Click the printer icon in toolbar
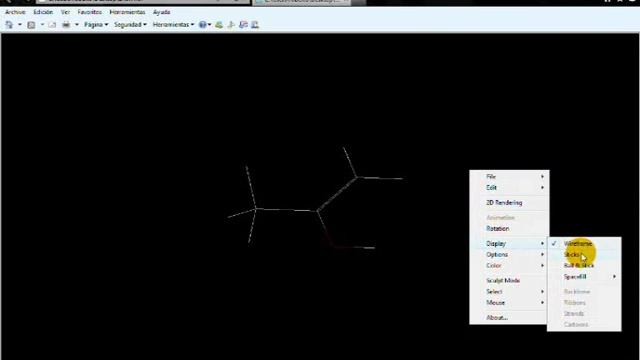Screen dimensions: 640x360 66,25
